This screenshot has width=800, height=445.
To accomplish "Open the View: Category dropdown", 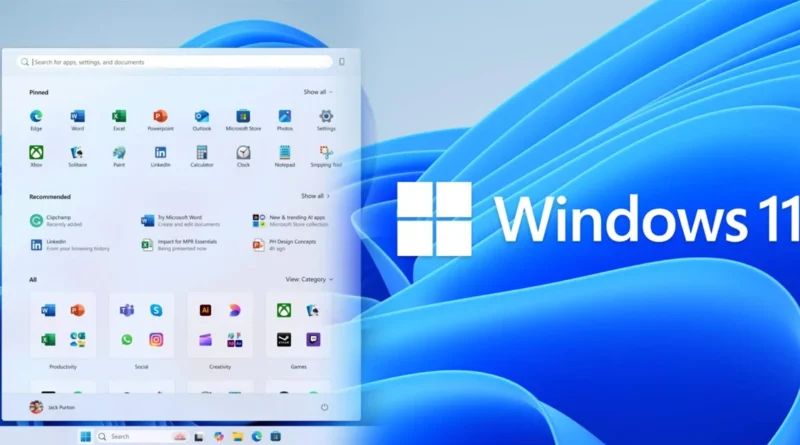I will click(x=309, y=279).
